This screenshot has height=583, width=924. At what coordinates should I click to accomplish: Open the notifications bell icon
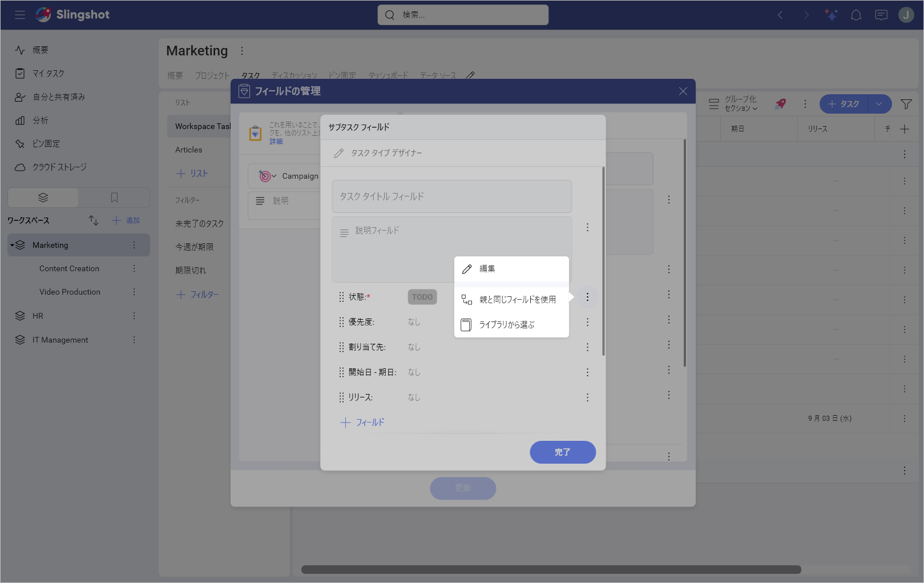point(856,15)
